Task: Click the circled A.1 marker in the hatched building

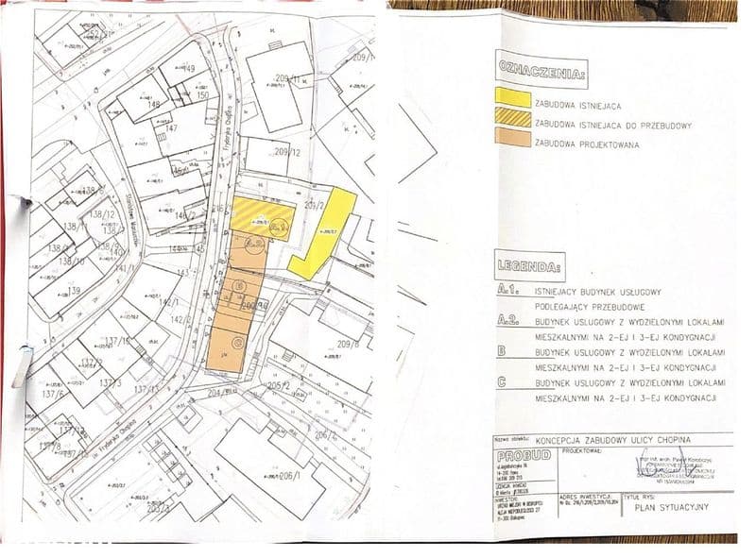Action: point(278,227)
